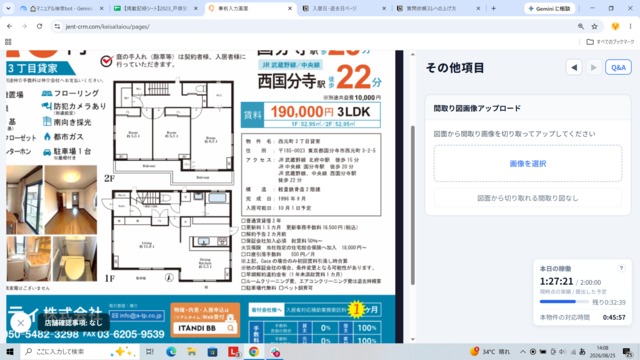
Task: Switch to Chrome on taskbar
Action: [254, 351]
